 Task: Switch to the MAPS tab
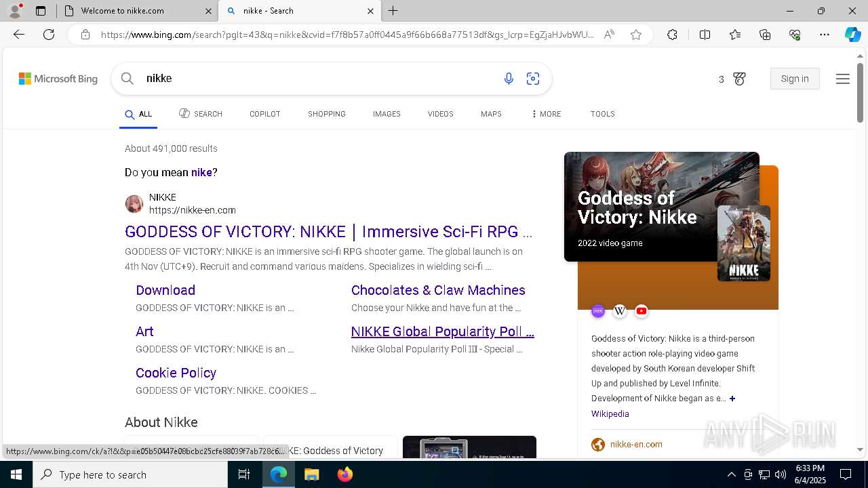click(491, 114)
